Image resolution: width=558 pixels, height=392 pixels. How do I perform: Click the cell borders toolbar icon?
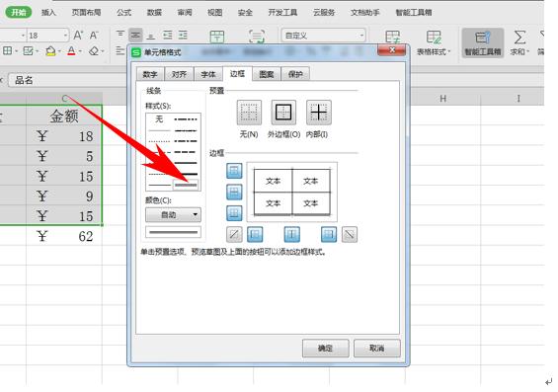pos(7,51)
